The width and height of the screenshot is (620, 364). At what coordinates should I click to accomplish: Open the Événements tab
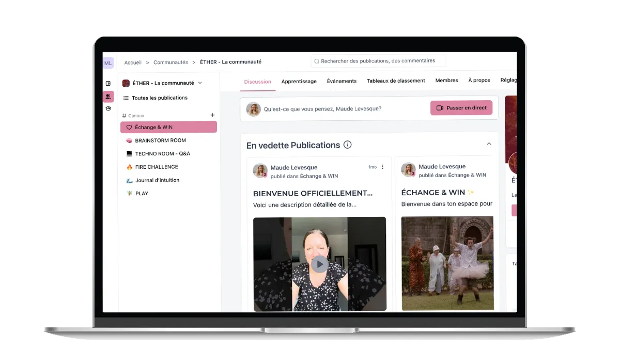(x=342, y=81)
